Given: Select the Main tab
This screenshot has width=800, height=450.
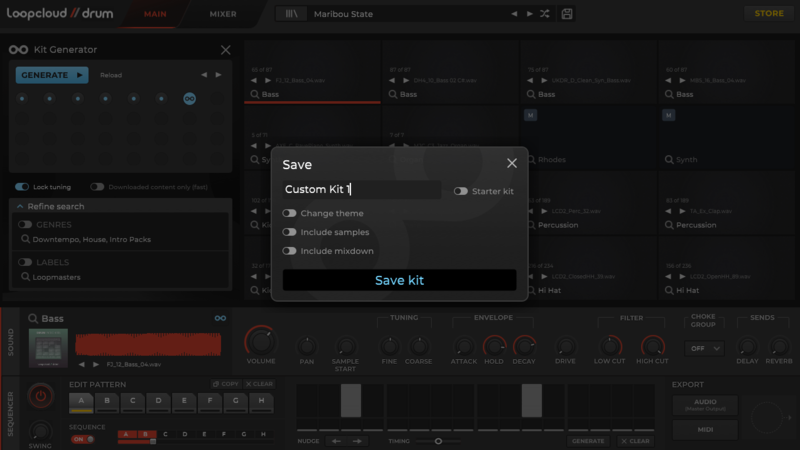Looking at the screenshot, I should click(155, 14).
